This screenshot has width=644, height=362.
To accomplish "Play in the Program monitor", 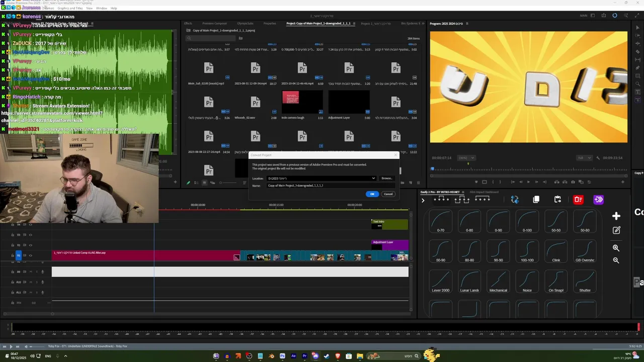I will (529, 182).
